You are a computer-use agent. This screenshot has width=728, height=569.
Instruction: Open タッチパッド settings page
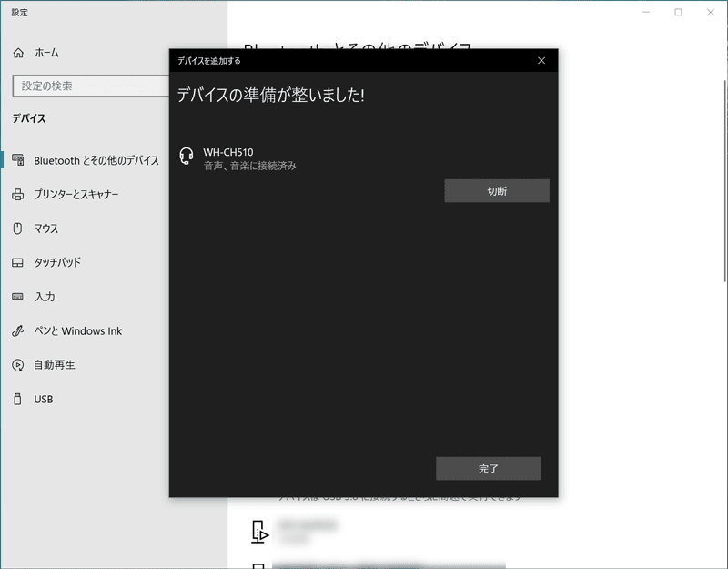[57, 262]
